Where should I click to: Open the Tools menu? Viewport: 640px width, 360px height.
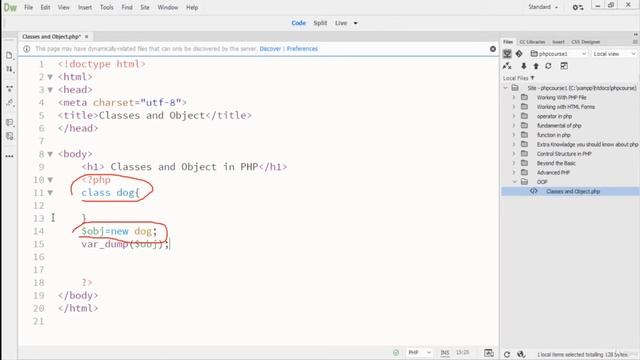(107, 7)
